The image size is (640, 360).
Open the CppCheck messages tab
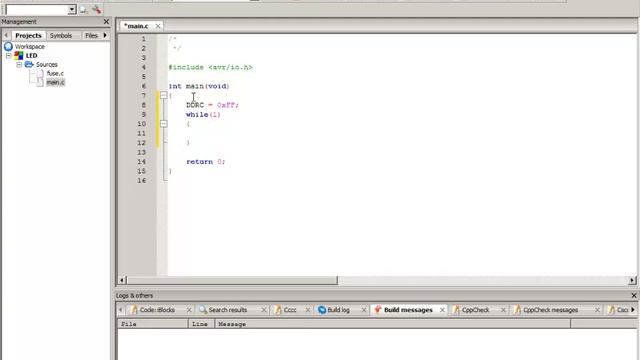551,310
